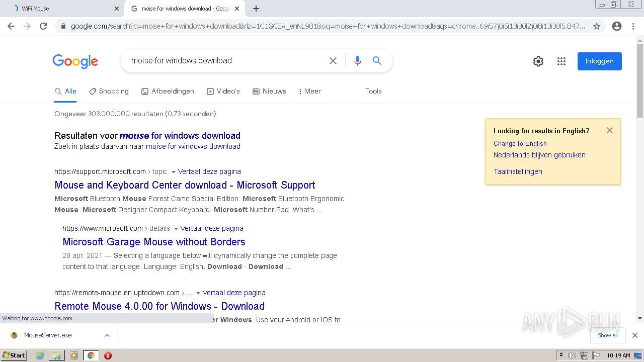
Task: Open Google settings gear
Action: 538,61
